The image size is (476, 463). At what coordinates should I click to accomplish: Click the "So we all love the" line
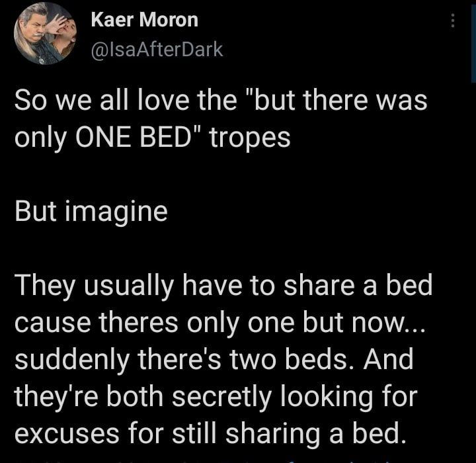click(x=221, y=101)
